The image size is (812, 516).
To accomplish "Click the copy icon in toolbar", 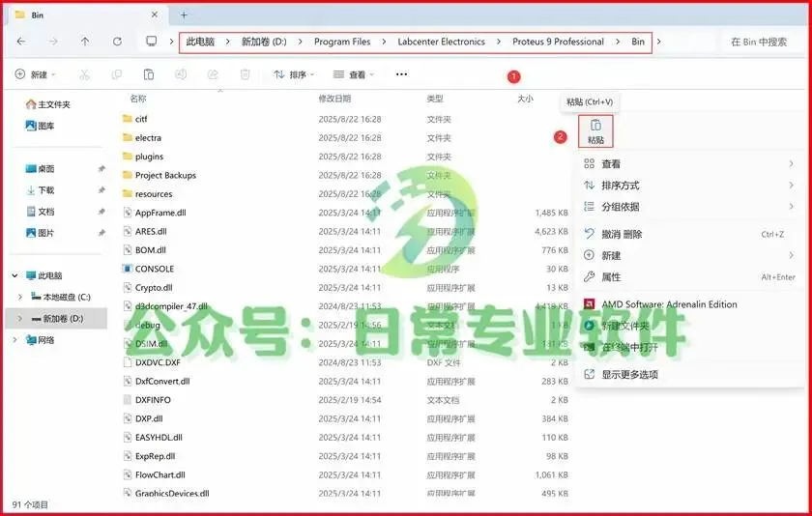I will click(117, 74).
